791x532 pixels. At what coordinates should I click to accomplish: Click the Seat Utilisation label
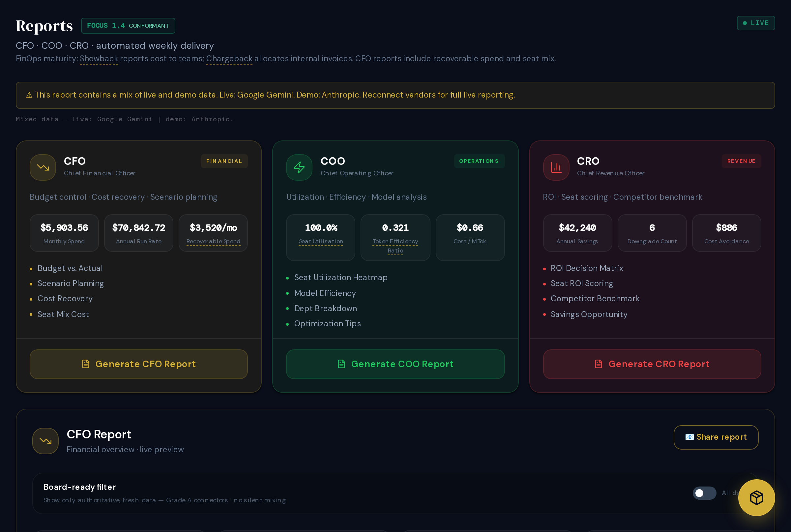coord(321,241)
